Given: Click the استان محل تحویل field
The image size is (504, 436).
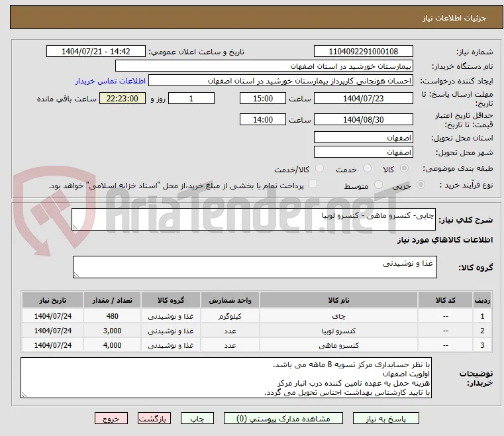Looking at the screenshot, I should pos(363,138).
